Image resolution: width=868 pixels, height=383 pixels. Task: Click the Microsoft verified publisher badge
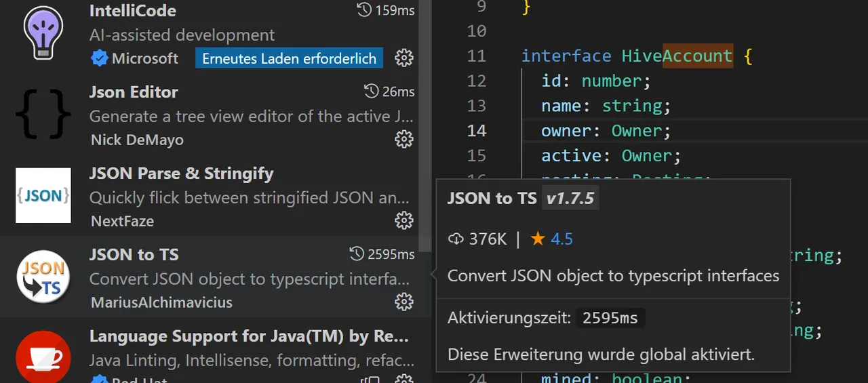[x=100, y=58]
